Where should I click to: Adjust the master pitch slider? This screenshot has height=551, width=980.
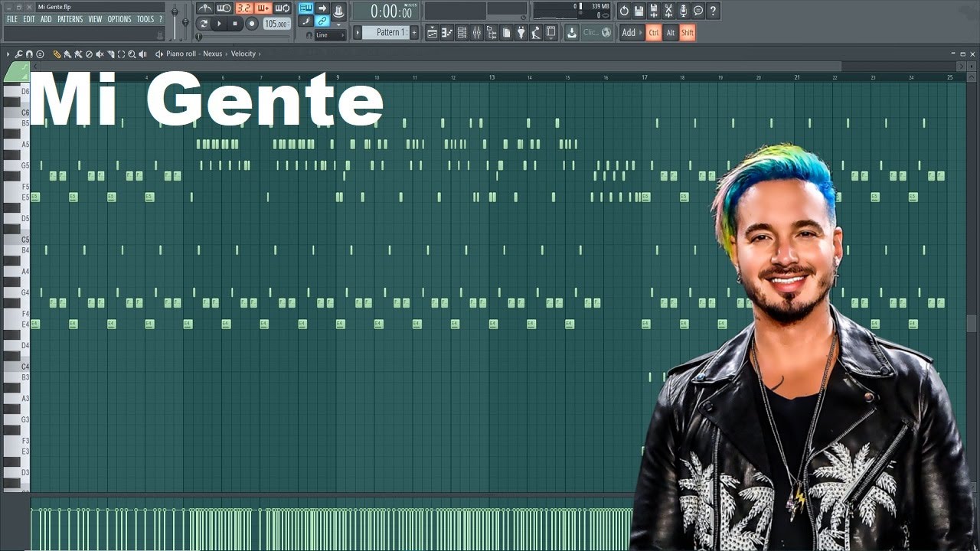tap(185, 23)
